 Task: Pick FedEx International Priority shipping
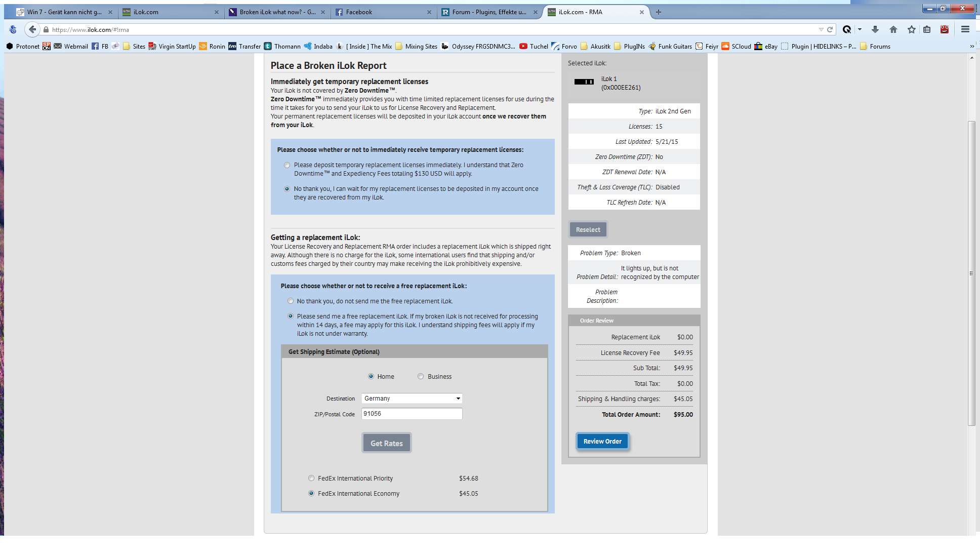[311, 478]
